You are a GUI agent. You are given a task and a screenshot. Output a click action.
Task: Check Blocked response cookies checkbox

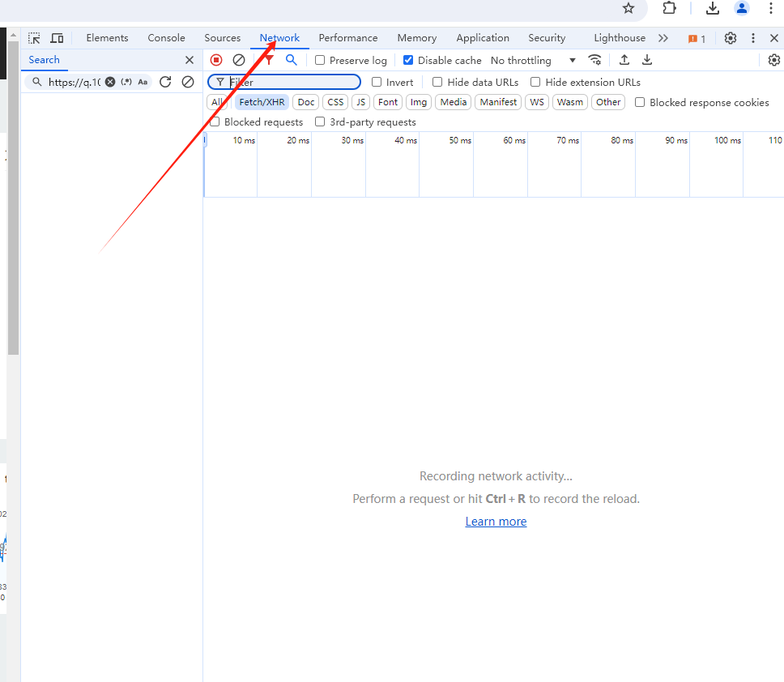(x=640, y=102)
